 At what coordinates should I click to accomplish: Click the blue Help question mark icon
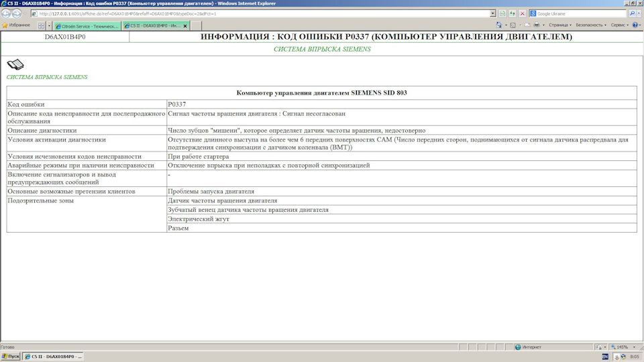click(635, 25)
